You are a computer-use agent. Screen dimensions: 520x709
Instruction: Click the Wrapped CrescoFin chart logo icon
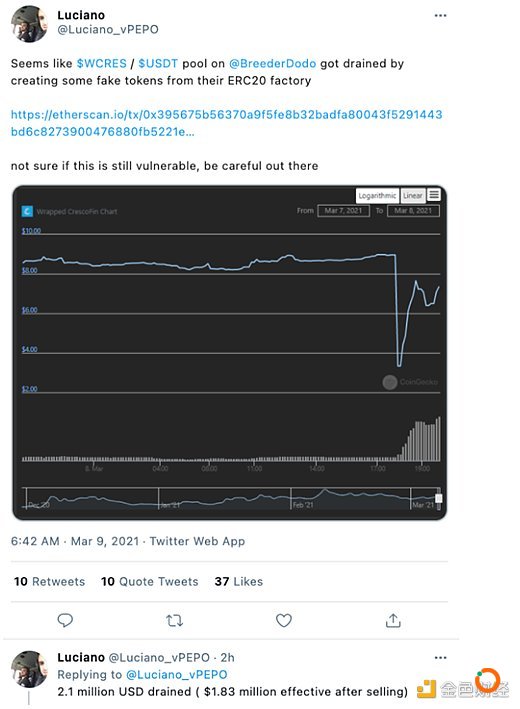tap(27, 211)
